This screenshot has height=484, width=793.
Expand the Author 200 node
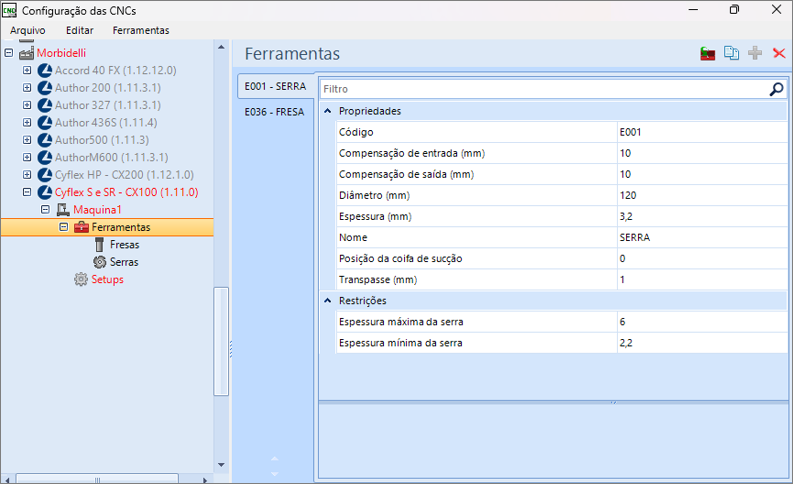click(x=27, y=87)
